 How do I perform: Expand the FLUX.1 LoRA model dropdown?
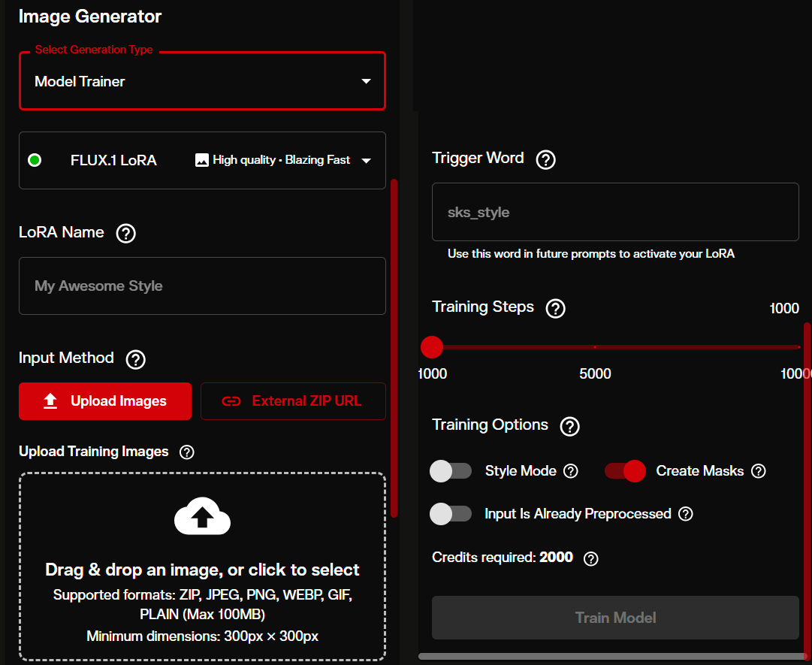pos(367,159)
